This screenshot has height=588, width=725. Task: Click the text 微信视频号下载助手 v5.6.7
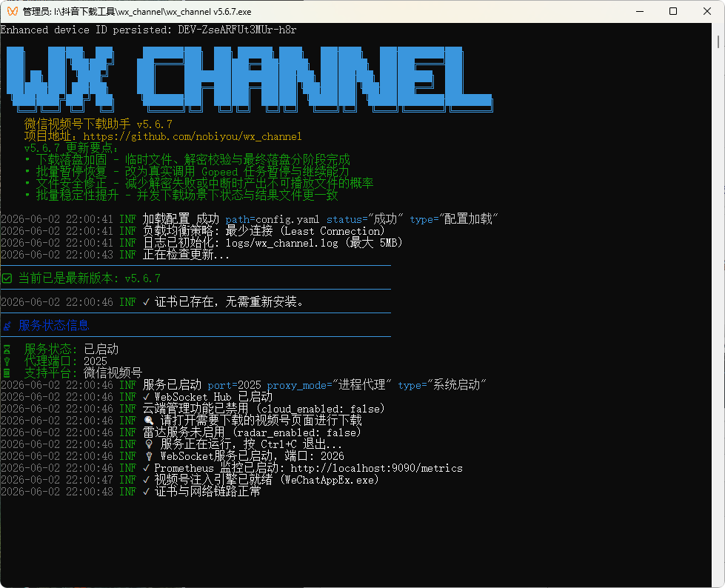point(98,124)
